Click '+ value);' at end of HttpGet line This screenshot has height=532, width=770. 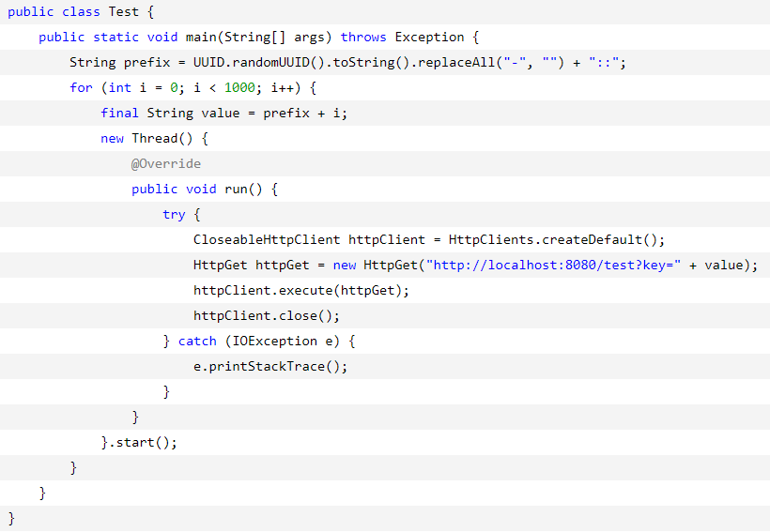pyautogui.click(x=723, y=266)
